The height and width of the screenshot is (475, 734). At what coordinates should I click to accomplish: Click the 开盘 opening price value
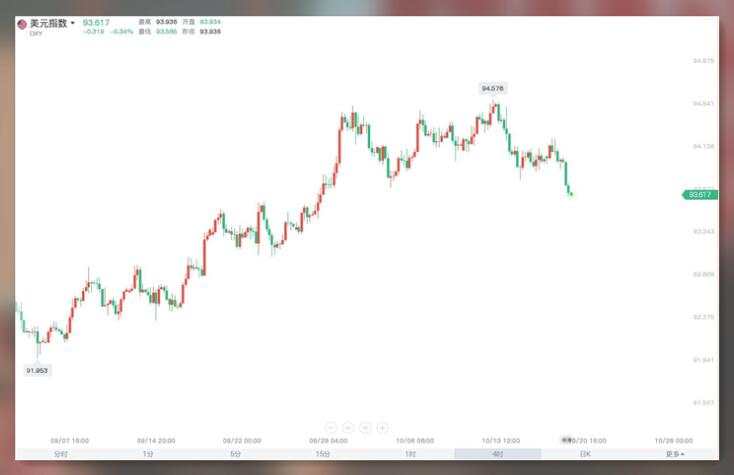coord(210,22)
